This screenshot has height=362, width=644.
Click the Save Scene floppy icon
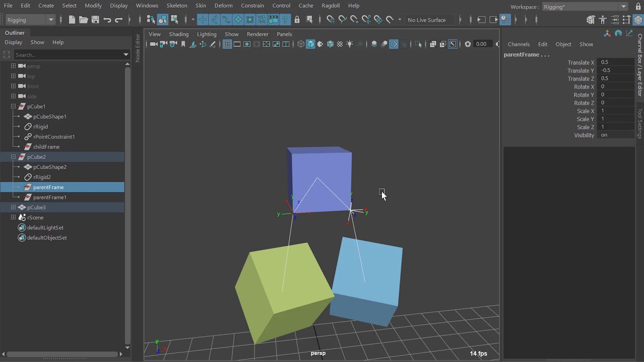pyautogui.click(x=95, y=20)
